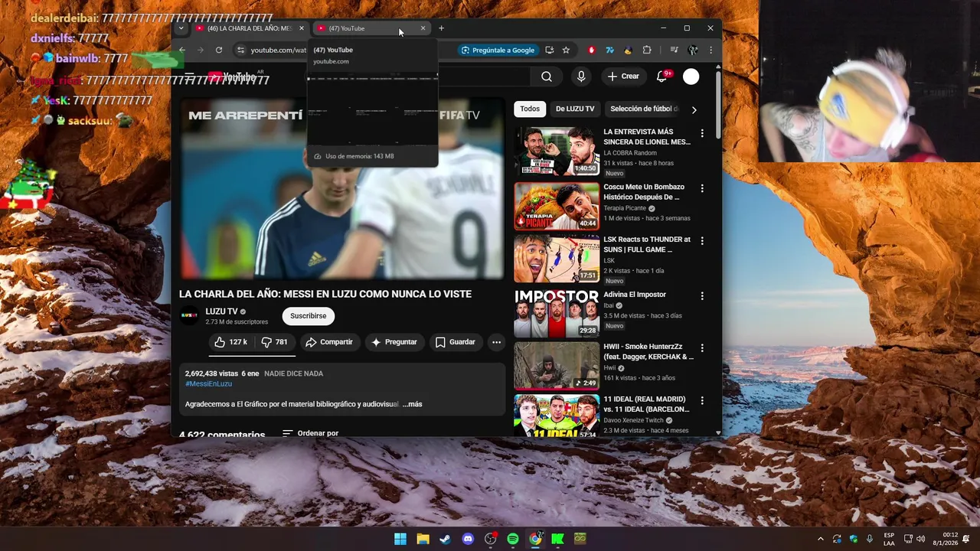Open the LUZU TV channel name link
The image size is (980, 551).
point(221,311)
